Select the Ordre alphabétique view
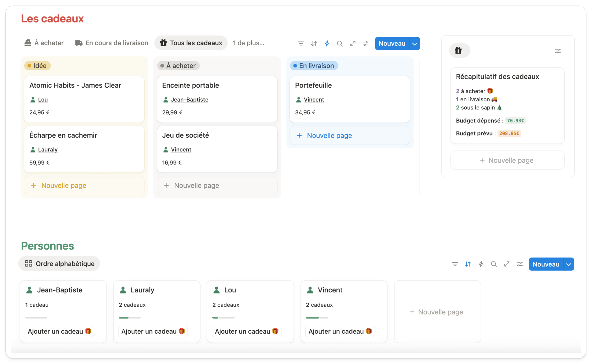The image size is (592, 364). pyautogui.click(x=59, y=264)
